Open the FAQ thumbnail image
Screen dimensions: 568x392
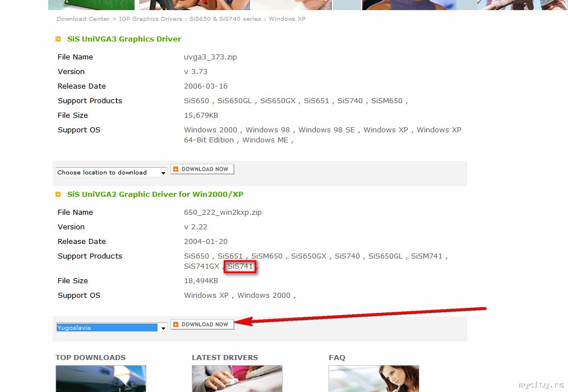click(x=374, y=379)
